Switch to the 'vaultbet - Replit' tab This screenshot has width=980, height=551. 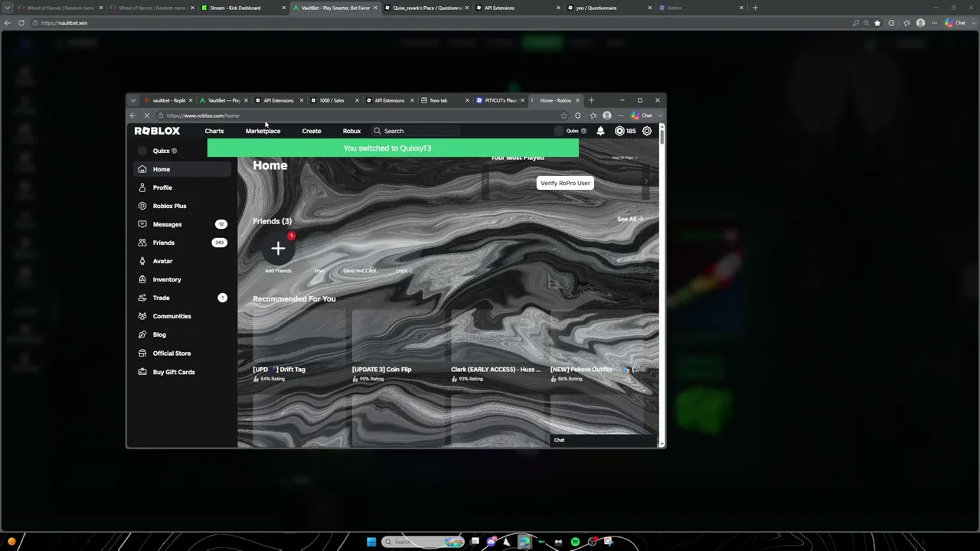coord(168,100)
